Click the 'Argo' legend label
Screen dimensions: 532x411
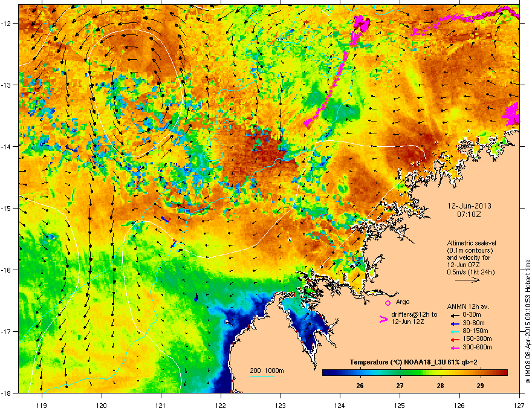(x=403, y=302)
